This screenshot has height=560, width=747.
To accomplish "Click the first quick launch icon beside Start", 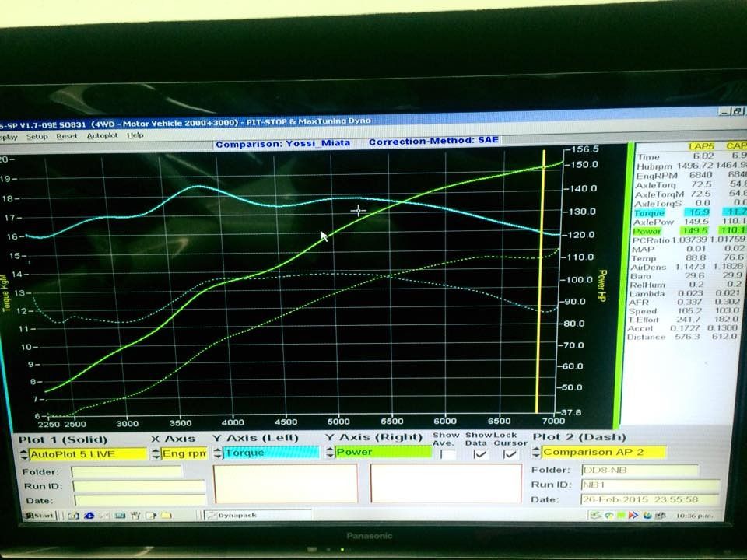I will point(72,515).
